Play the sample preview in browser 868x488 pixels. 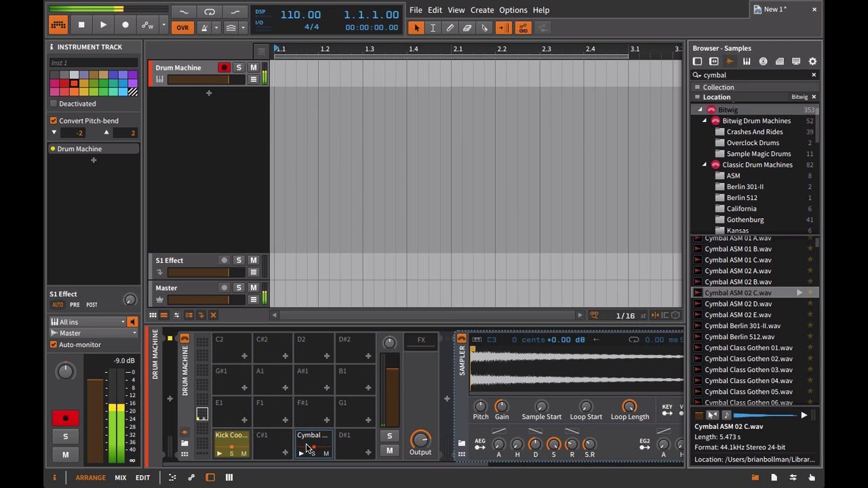click(x=804, y=415)
